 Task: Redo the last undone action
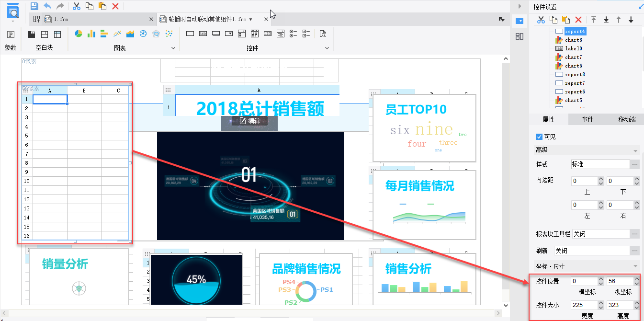tap(60, 6)
